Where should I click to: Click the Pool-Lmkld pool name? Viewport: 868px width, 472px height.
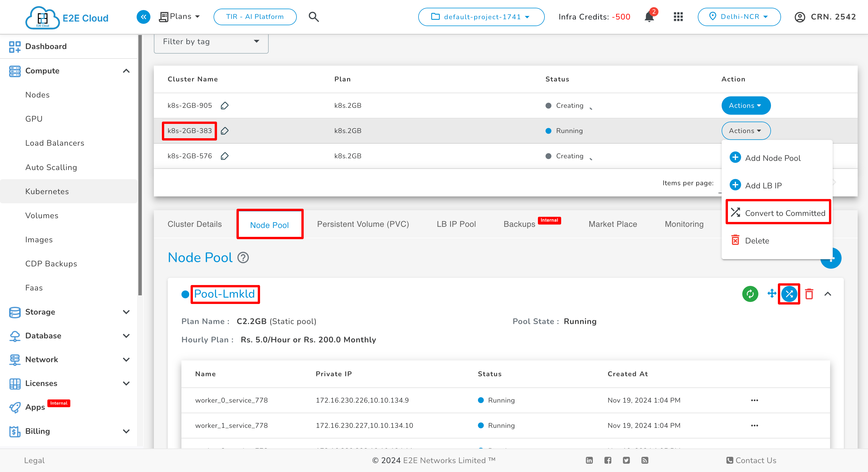tap(224, 294)
